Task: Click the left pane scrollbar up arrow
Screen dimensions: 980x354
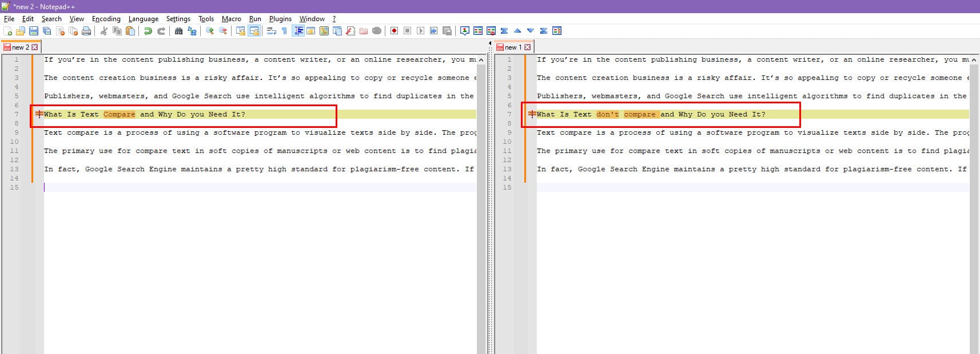Action: (x=481, y=59)
